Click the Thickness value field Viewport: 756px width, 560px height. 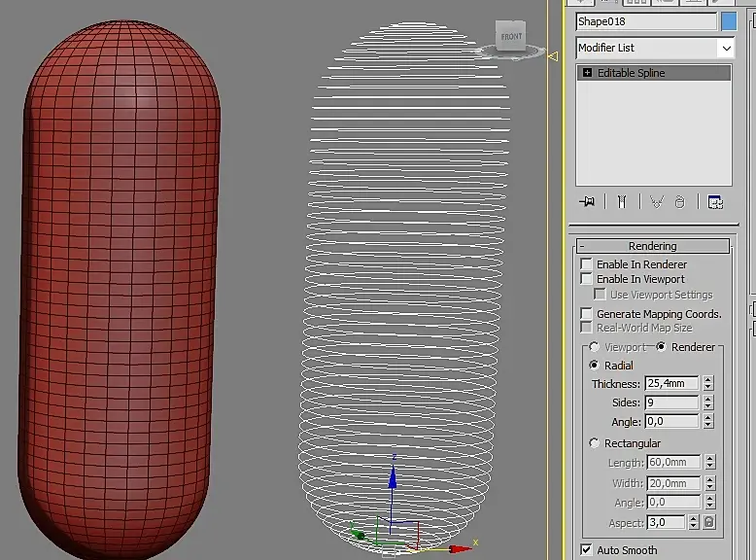click(x=671, y=384)
